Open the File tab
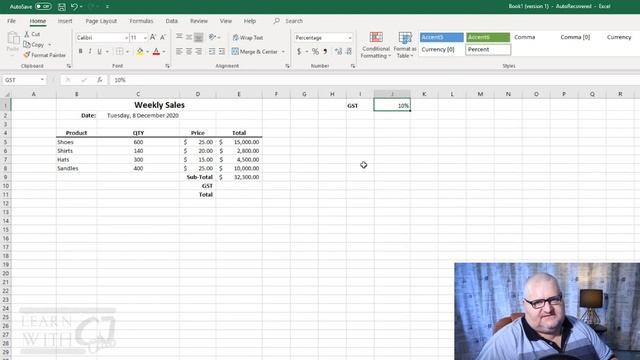This screenshot has height=360, width=640. pos(11,21)
